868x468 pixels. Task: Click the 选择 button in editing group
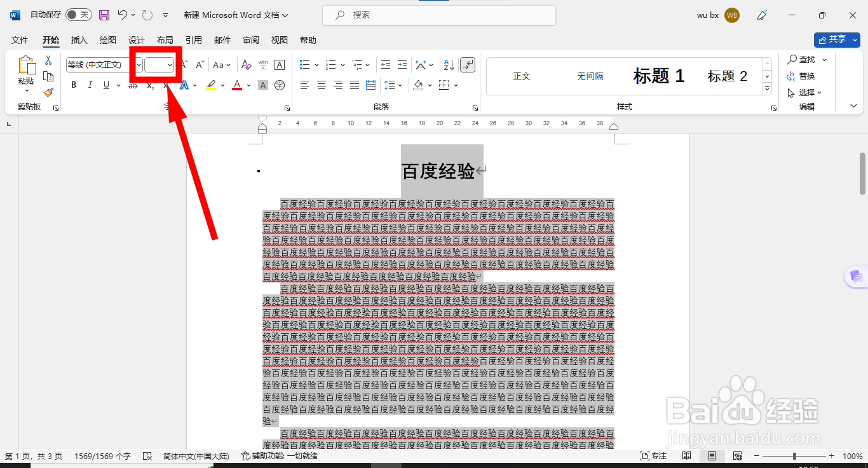coord(804,93)
